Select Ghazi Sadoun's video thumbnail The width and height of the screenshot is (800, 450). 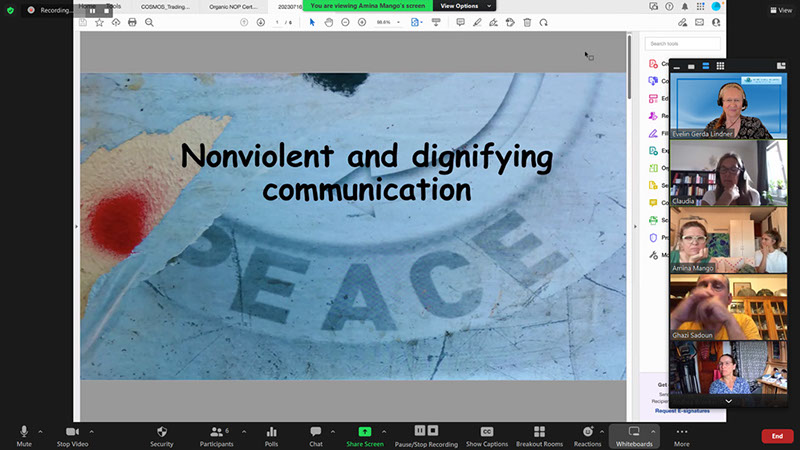point(728,308)
